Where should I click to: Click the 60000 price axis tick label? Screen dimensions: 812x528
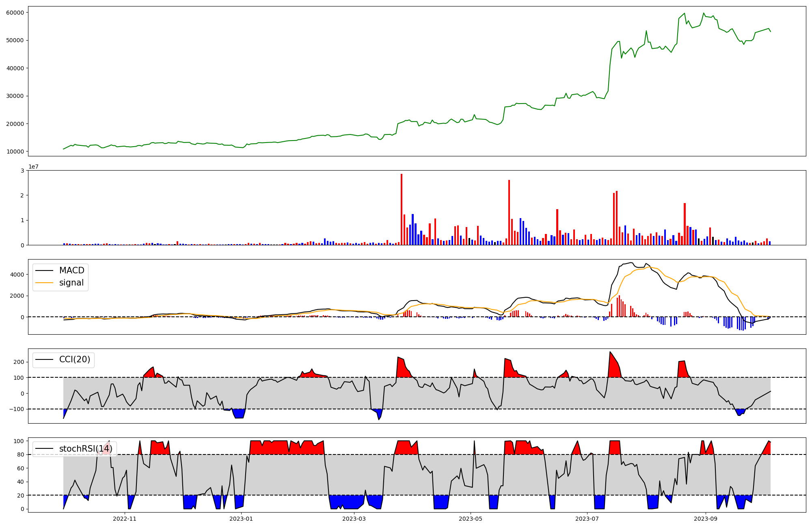15,13
